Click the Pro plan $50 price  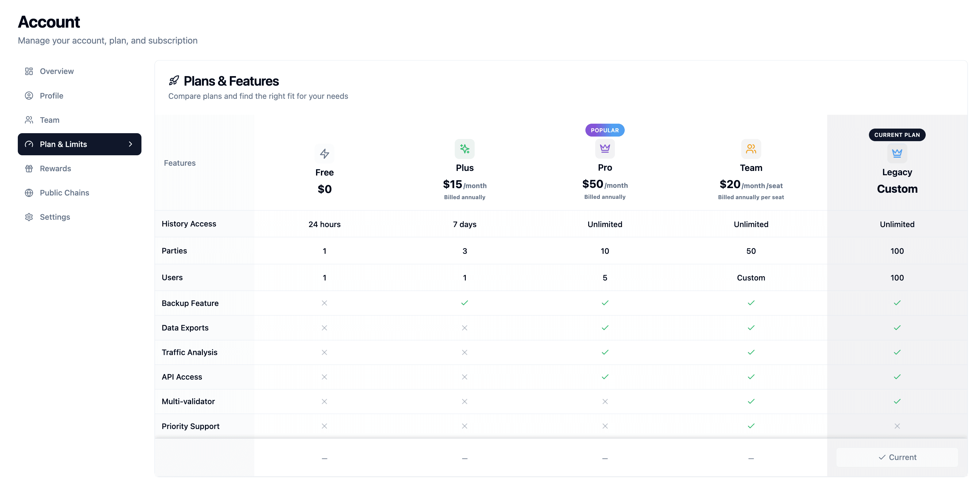click(592, 184)
